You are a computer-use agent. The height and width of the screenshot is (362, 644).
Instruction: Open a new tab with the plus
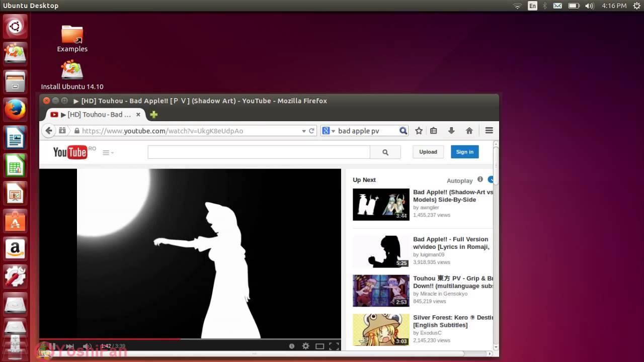[x=154, y=115]
